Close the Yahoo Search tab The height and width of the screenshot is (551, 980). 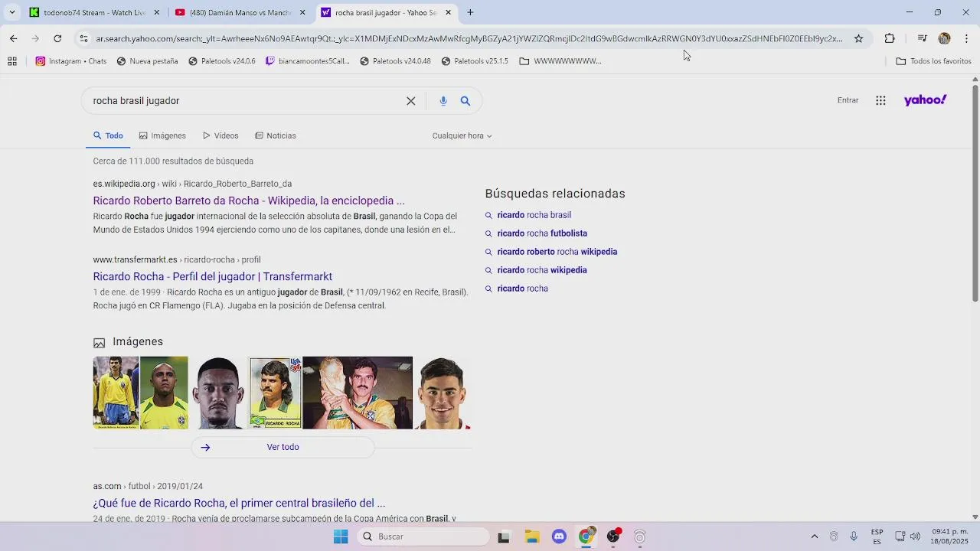pos(448,12)
